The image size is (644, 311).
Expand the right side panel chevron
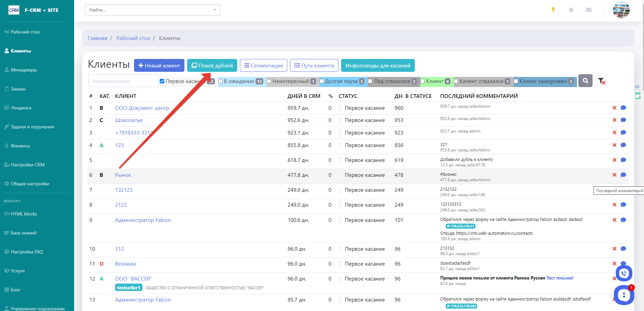(637, 87)
